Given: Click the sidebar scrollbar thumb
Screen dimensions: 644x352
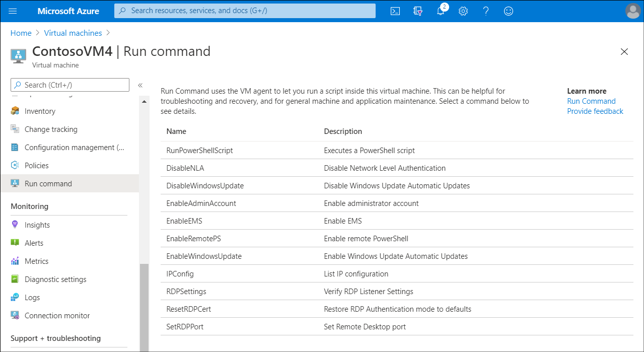Looking at the screenshot, I should point(145,307).
